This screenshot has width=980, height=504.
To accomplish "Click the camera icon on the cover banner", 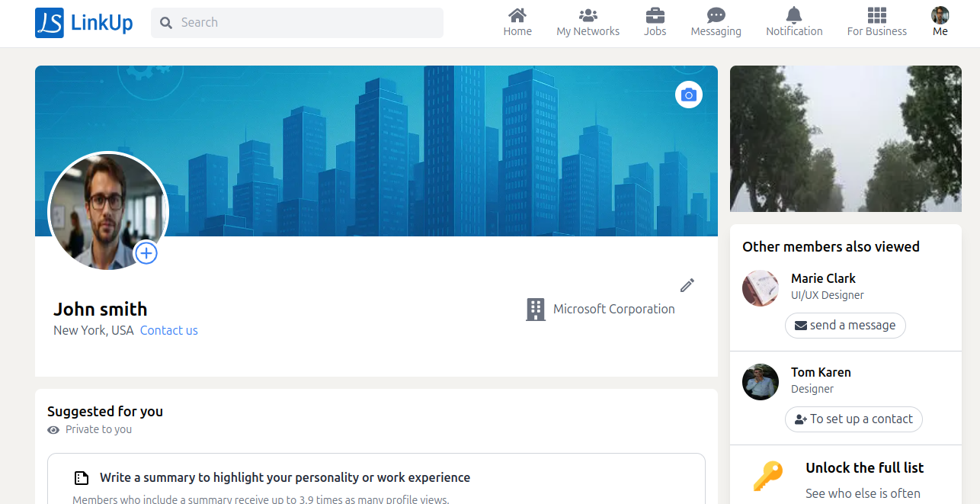I will coord(688,95).
